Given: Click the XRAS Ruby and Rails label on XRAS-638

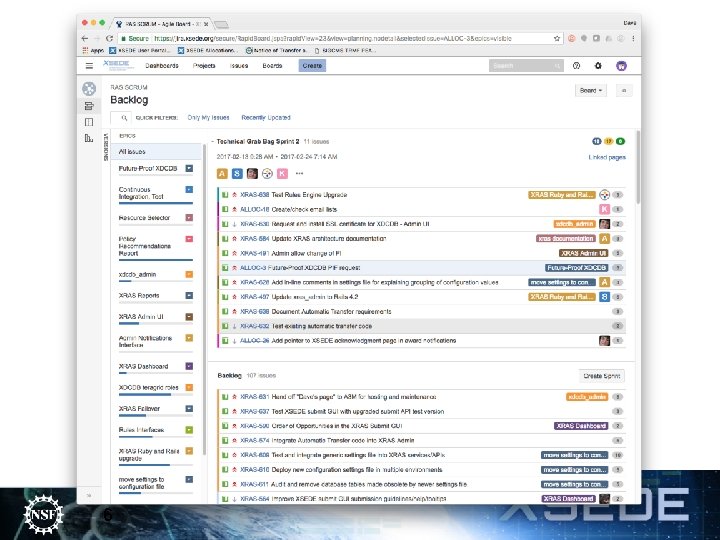Looking at the screenshot, I should coord(562,195).
